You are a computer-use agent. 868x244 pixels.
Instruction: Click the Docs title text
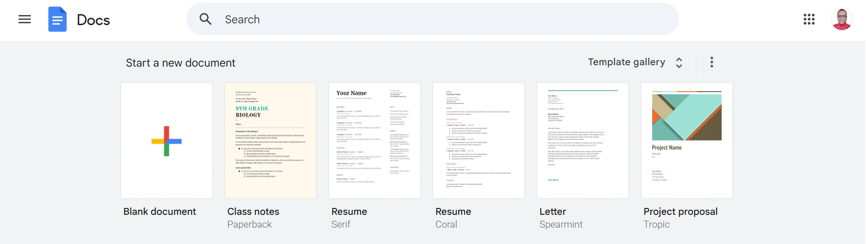93,20
